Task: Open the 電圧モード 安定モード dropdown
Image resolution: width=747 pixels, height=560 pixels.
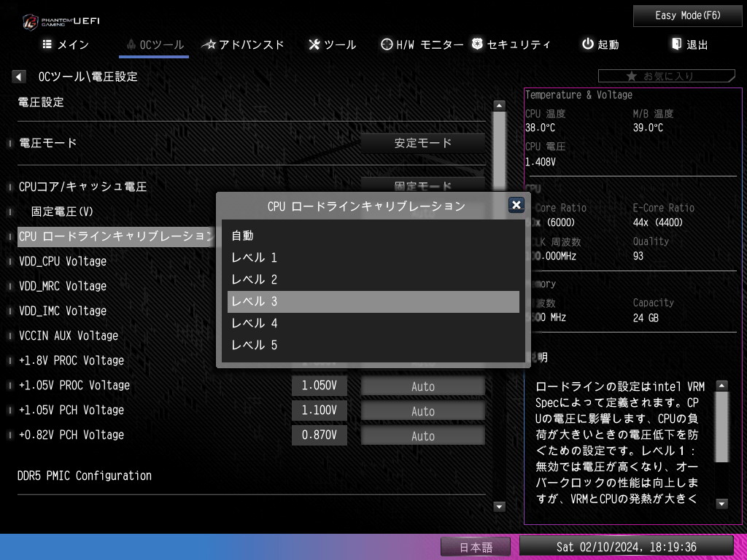Action: (422, 143)
